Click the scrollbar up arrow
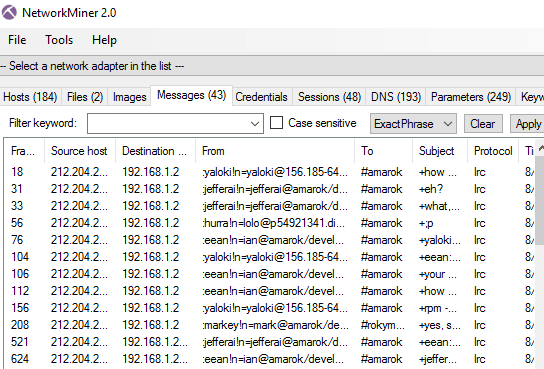544x369 pixels. coord(540,148)
